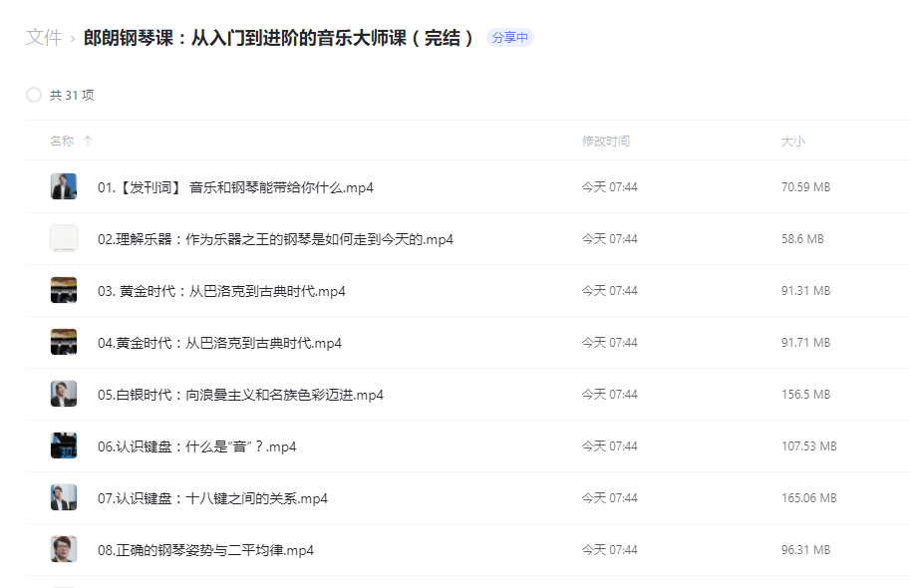Click the thumbnail of video 01 发刊词

point(63,186)
